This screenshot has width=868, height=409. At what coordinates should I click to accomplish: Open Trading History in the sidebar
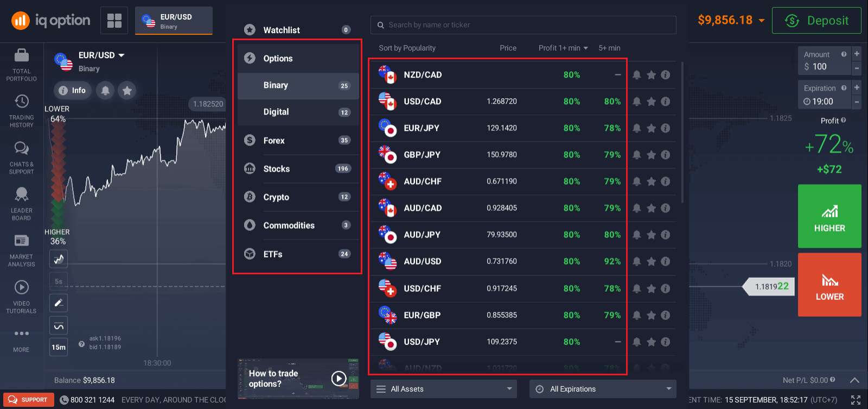22,102
